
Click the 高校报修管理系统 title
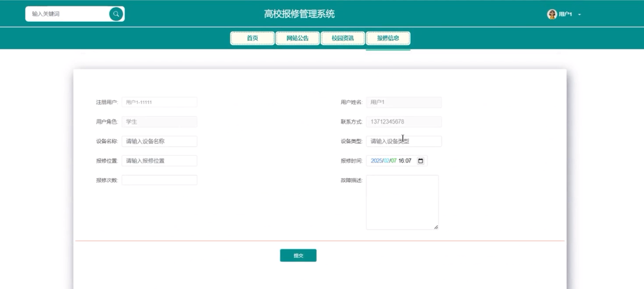[299, 14]
